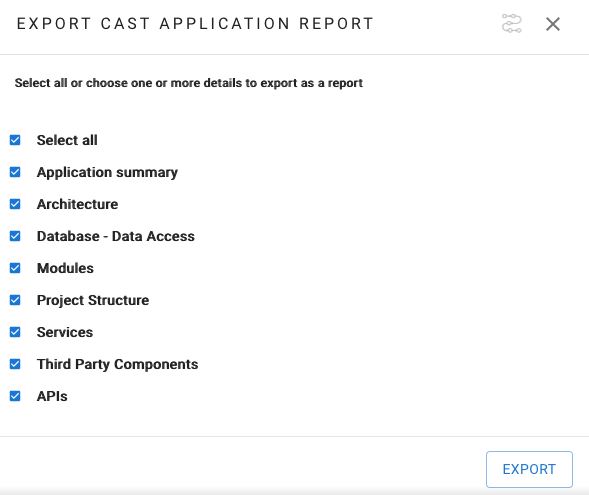Screen dimensions: 589x495
Task: Toggle off the Third Party Components checkbox
Action: click(x=15, y=364)
